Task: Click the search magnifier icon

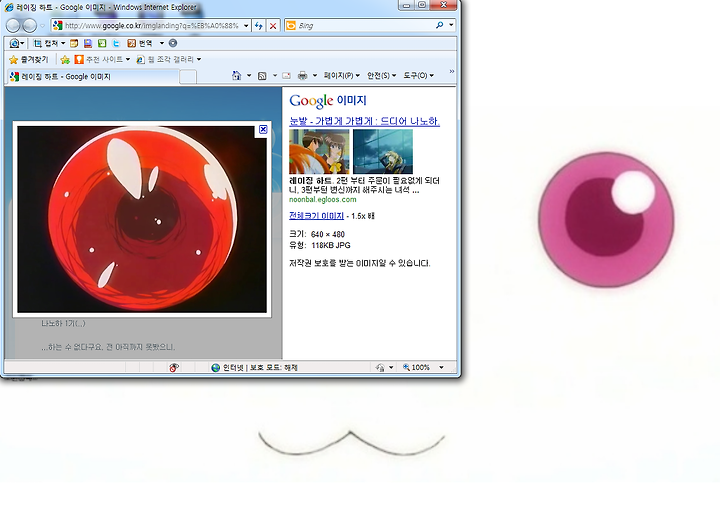Action: [439, 25]
